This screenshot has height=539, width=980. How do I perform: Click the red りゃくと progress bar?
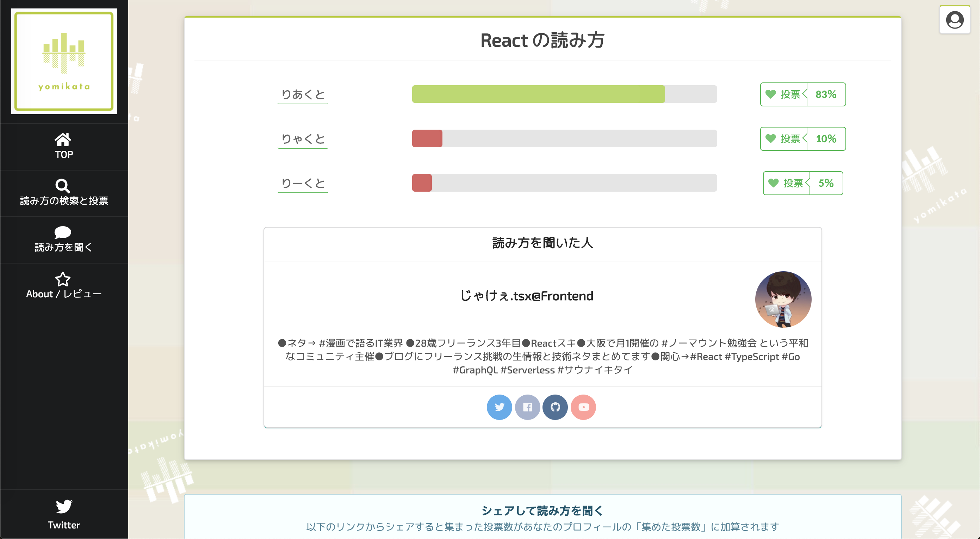[427, 138]
